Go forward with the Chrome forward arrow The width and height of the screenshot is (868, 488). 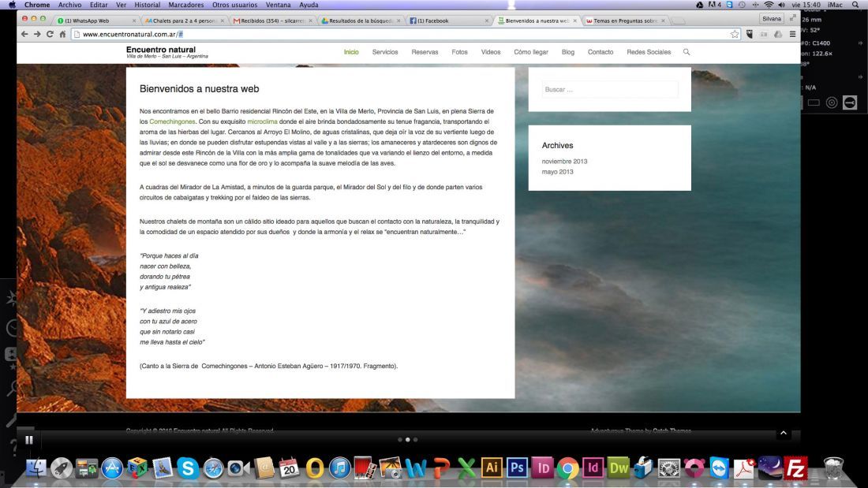coord(36,35)
